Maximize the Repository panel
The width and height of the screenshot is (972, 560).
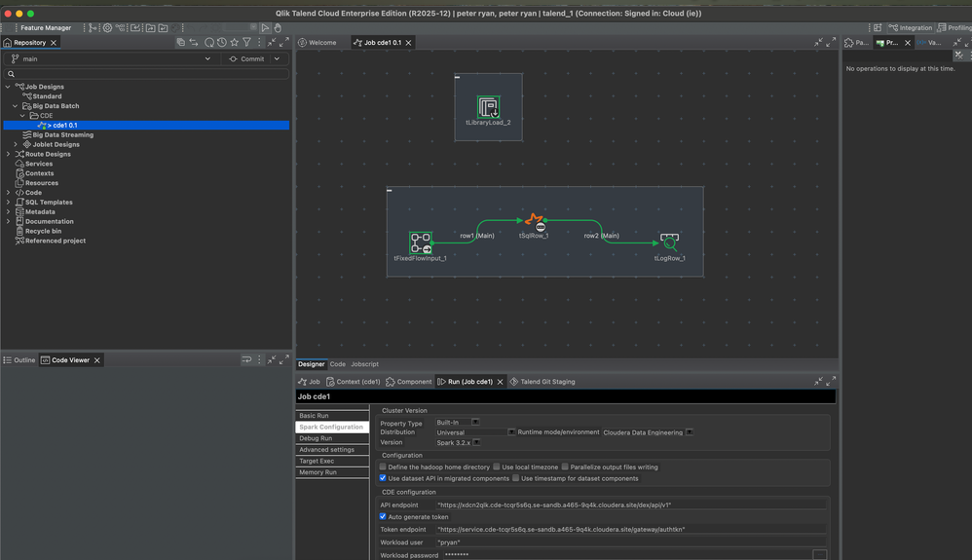click(x=284, y=42)
